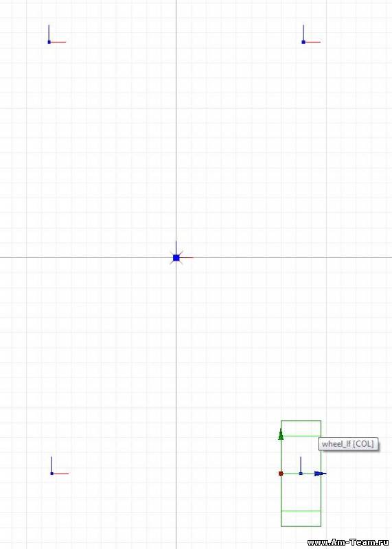
Task: Open the www.Am-Team.ru watermark link
Action: (349, 542)
